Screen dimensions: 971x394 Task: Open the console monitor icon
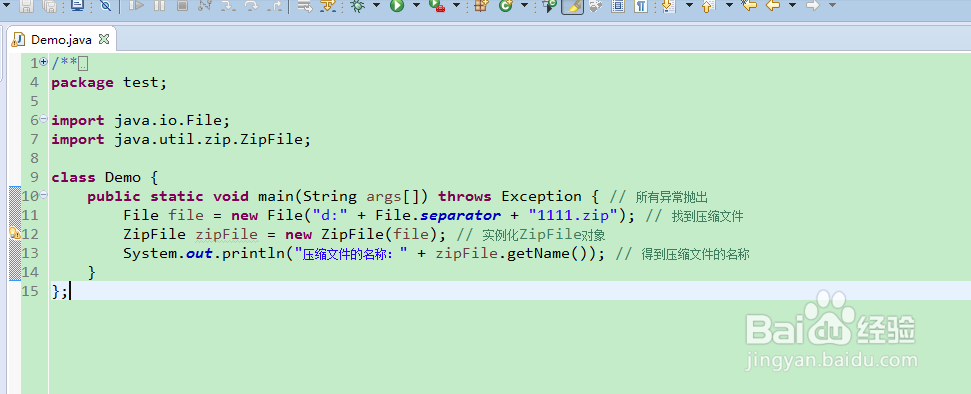point(77,6)
